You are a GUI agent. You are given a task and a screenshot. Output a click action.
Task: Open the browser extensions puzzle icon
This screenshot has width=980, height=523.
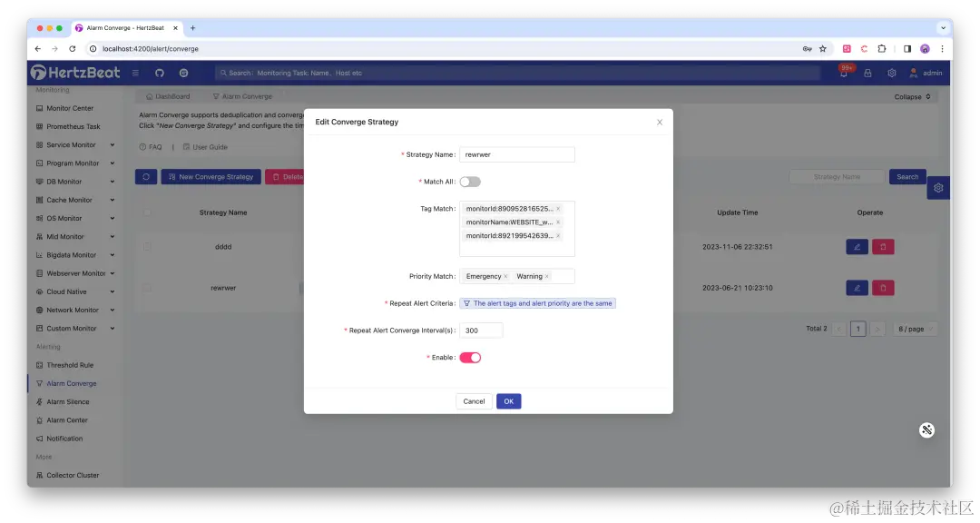[882, 48]
